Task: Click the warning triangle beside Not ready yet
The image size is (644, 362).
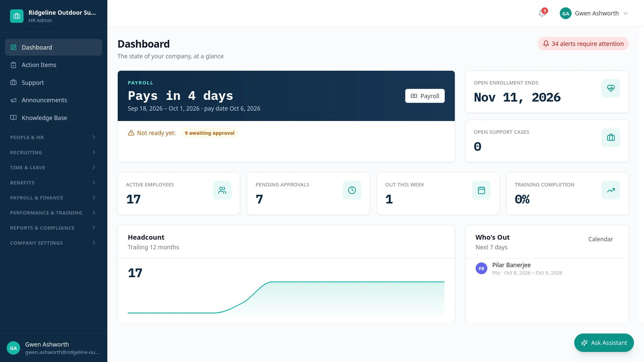Action: click(x=131, y=133)
